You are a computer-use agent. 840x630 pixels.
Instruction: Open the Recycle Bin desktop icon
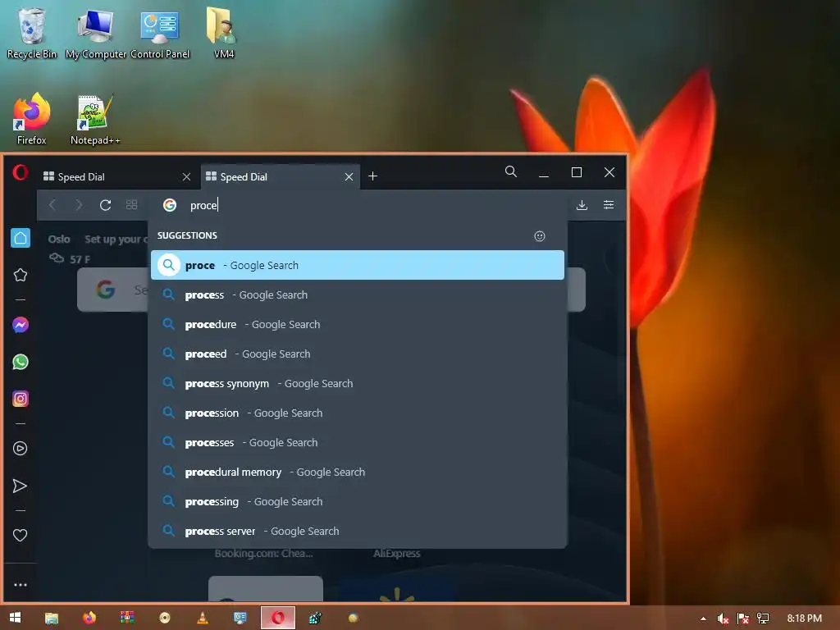tap(32, 33)
